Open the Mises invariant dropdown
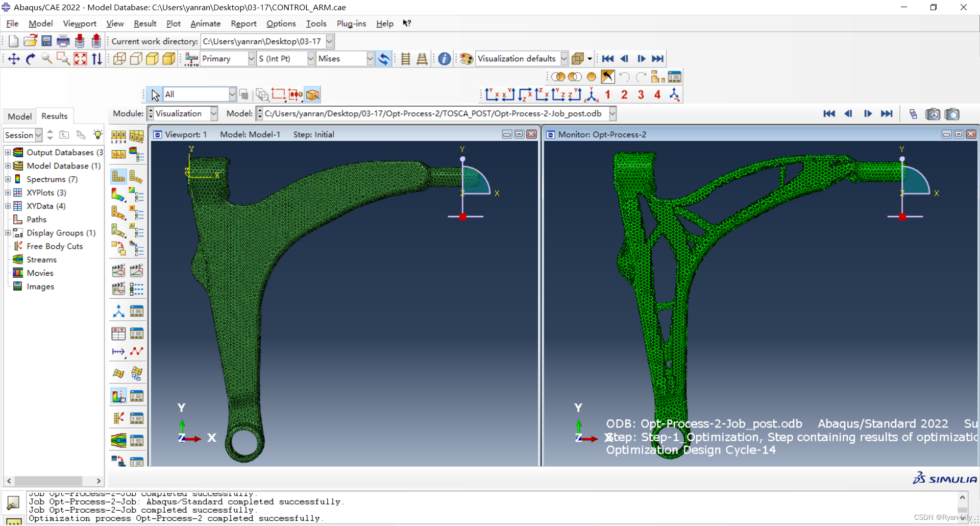Image resolution: width=980 pixels, height=526 pixels. coord(346,59)
